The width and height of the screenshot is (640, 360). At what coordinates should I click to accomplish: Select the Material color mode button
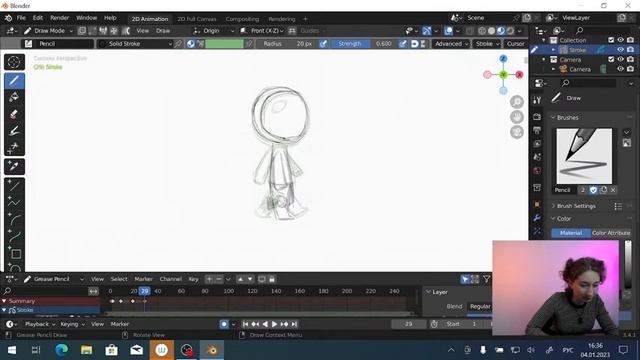[571, 233]
